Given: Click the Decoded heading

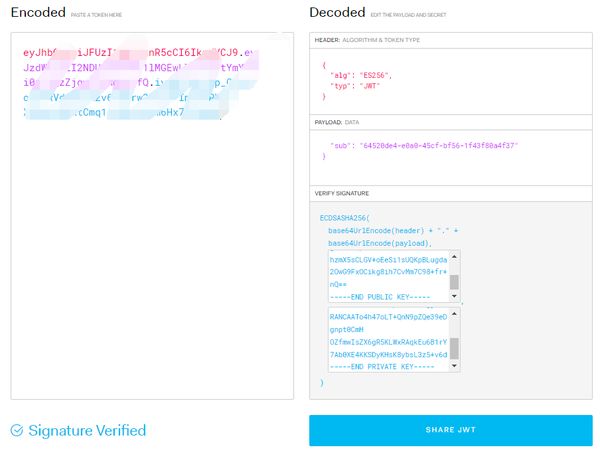Looking at the screenshot, I should (x=337, y=12).
